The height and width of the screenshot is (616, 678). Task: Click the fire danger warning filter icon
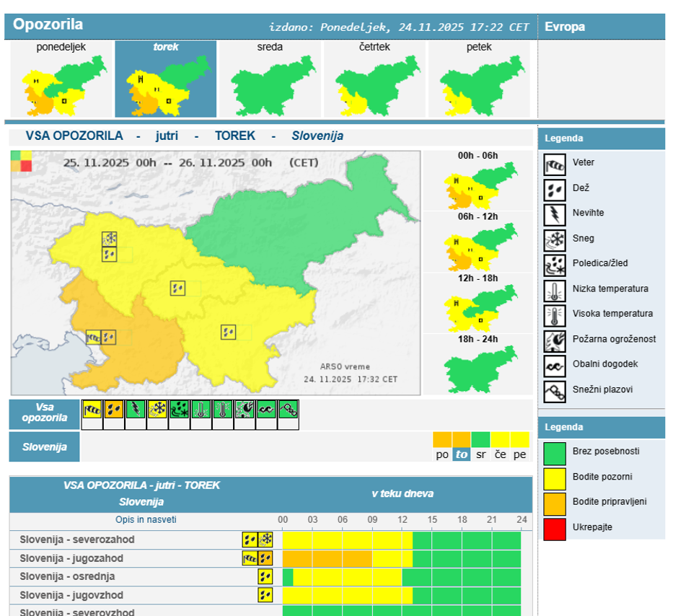pyautogui.click(x=245, y=410)
